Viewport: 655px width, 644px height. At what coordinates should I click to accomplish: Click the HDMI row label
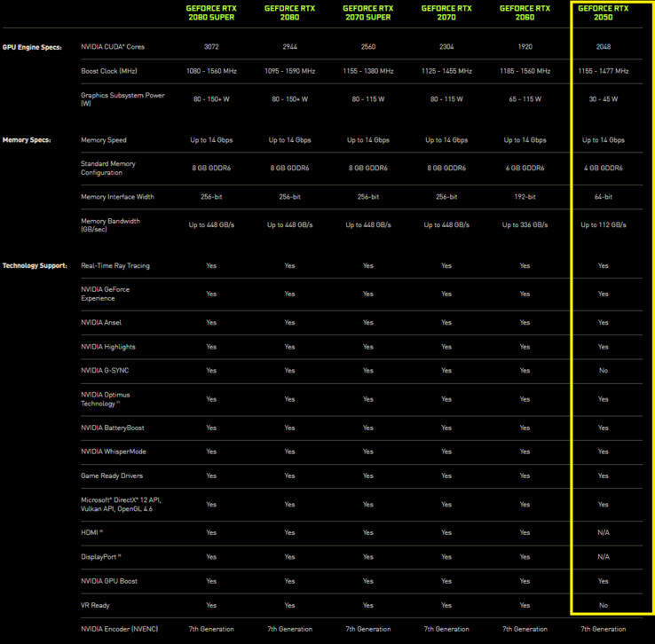pyautogui.click(x=92, y=532)
